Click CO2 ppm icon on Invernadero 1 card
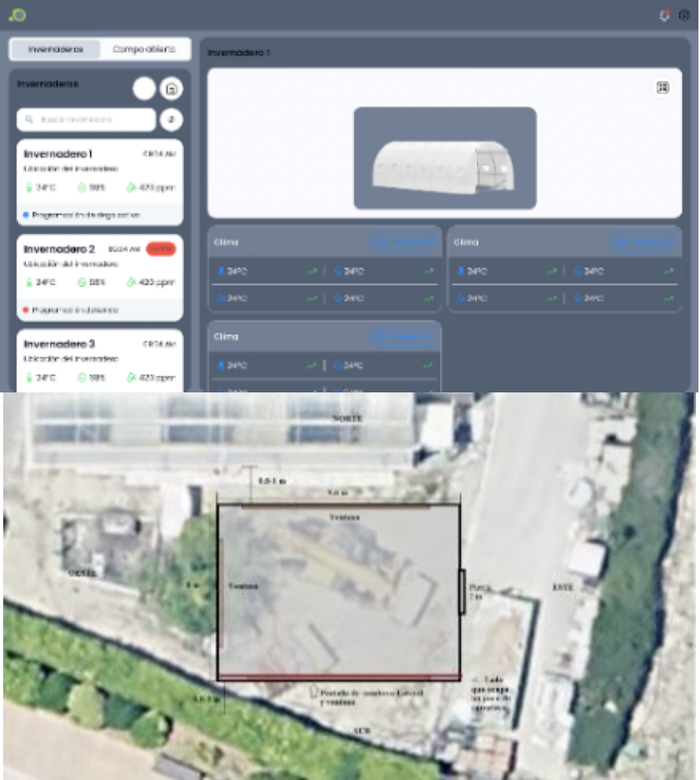This screenshot has width=700, height=780. click(x=132, y=187)
